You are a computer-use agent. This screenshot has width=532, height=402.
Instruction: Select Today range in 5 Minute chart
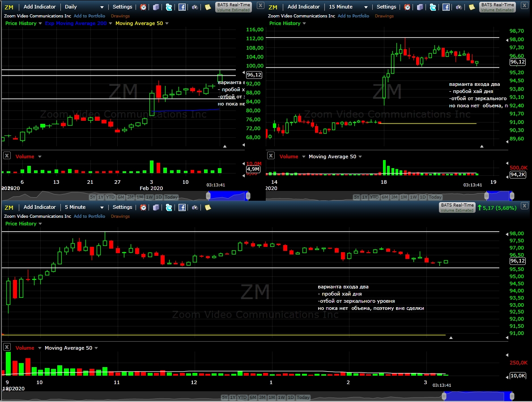click(x=303, y=397)
